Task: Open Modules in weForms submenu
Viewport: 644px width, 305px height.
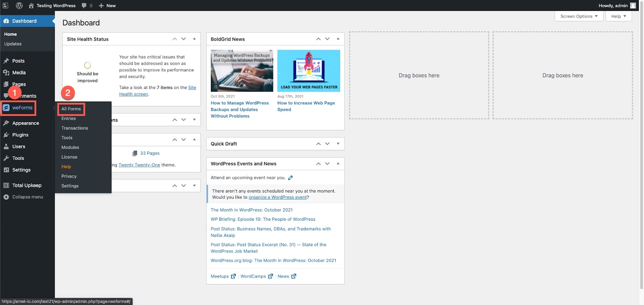Action: pyautogui.click(x=70, y=147)
